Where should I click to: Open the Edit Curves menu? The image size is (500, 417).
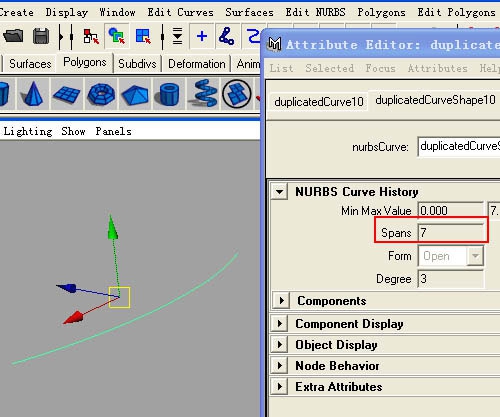tap(180, 13)
